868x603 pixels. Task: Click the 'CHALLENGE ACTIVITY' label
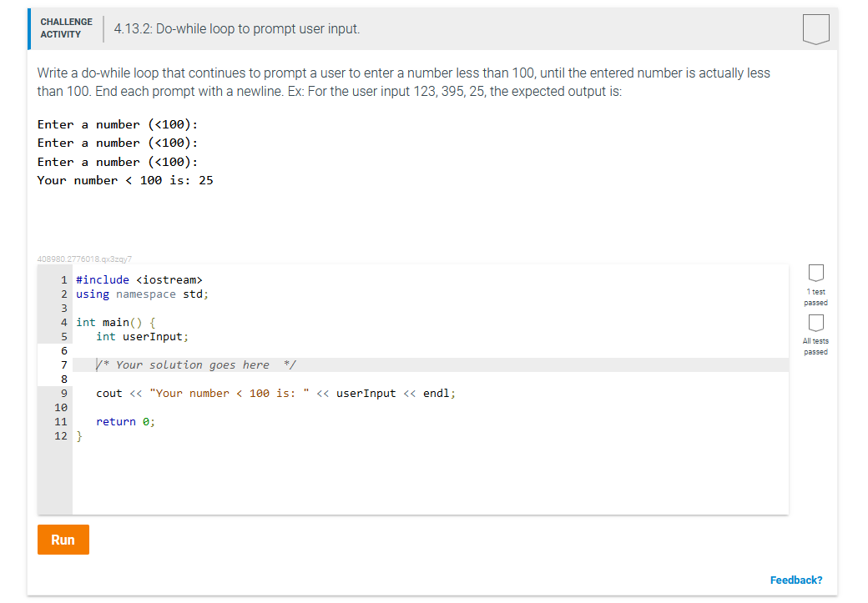pyautogui.click(x=67, y=28)
